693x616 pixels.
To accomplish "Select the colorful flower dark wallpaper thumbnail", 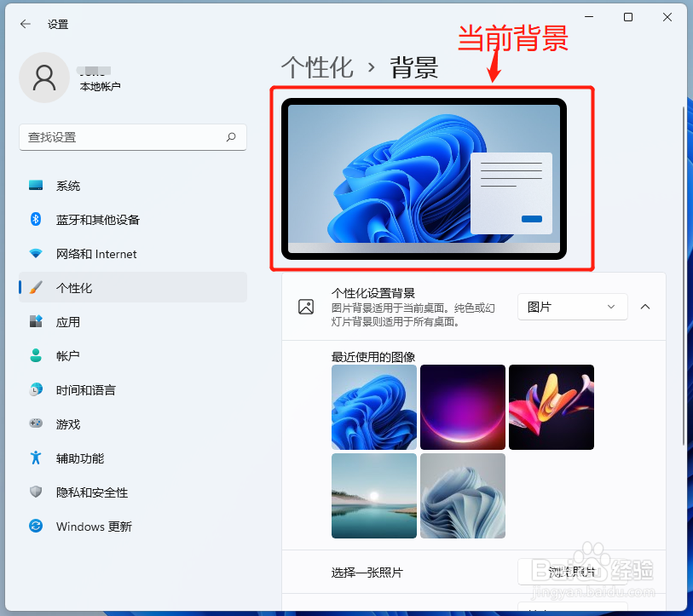I will pyautogui.click(x=552, y=407).
